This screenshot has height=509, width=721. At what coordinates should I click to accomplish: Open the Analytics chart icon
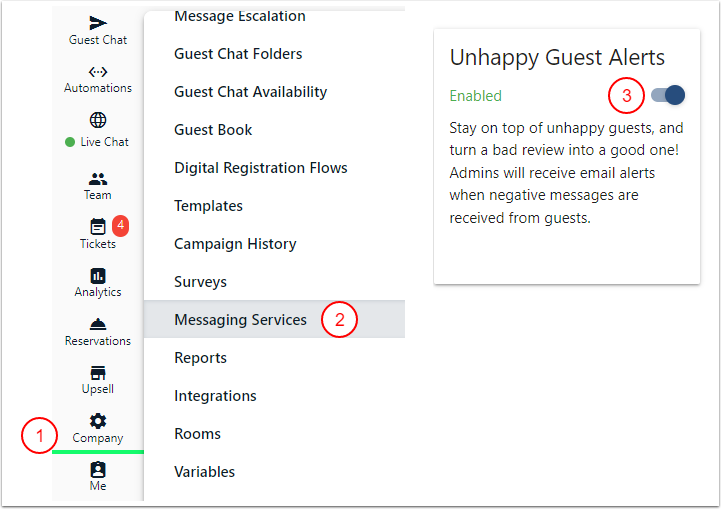tap(98, 276)
